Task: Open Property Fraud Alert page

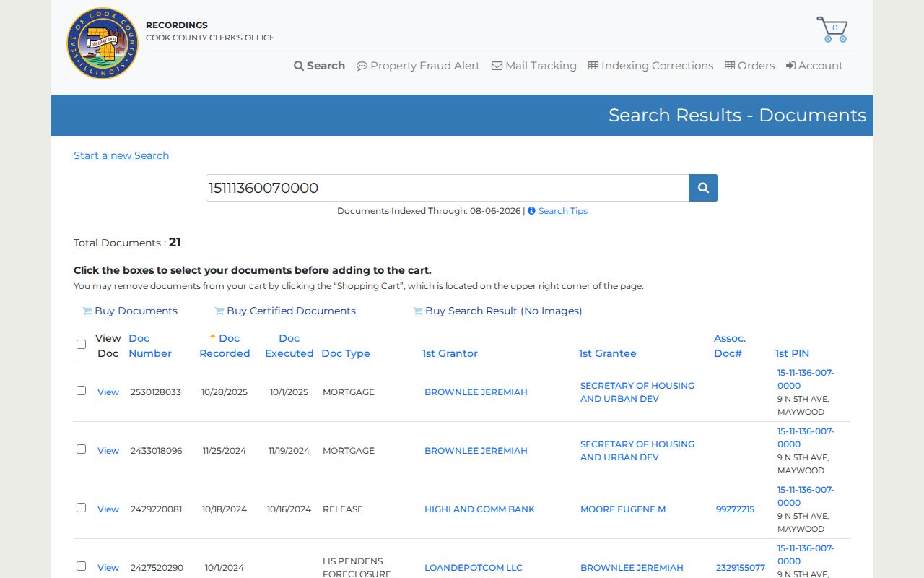Action: tap(418, 66)
